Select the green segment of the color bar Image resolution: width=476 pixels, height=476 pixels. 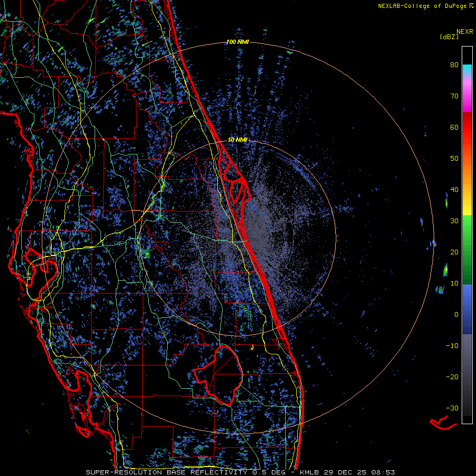click(x=467, y=250)
